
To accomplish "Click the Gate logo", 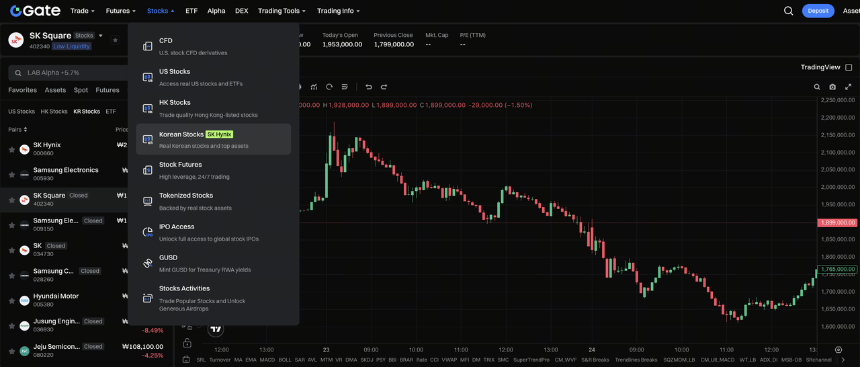I will [35, 11].
